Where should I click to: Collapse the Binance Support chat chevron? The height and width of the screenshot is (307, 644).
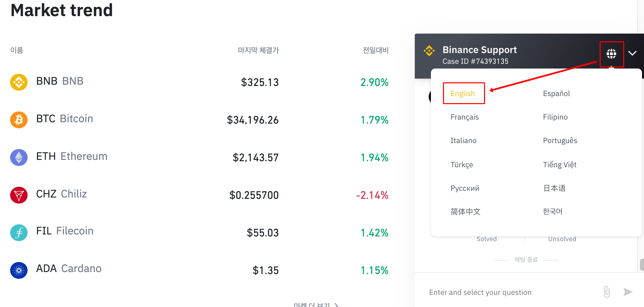pyautogui.click(x=632, y=53)
